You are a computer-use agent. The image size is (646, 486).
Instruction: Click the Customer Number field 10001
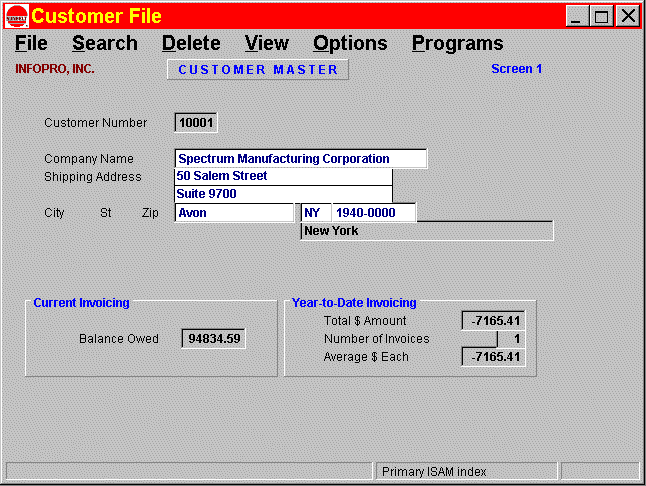coord(196,123)
